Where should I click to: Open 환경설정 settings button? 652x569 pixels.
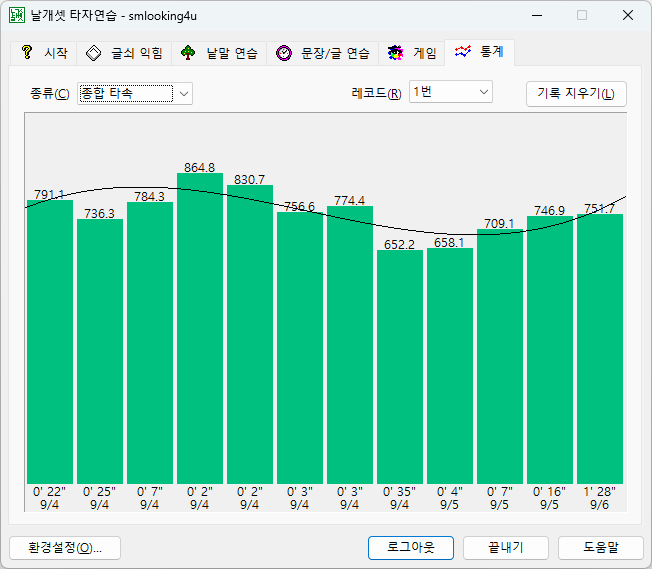(x=65, y=548)
